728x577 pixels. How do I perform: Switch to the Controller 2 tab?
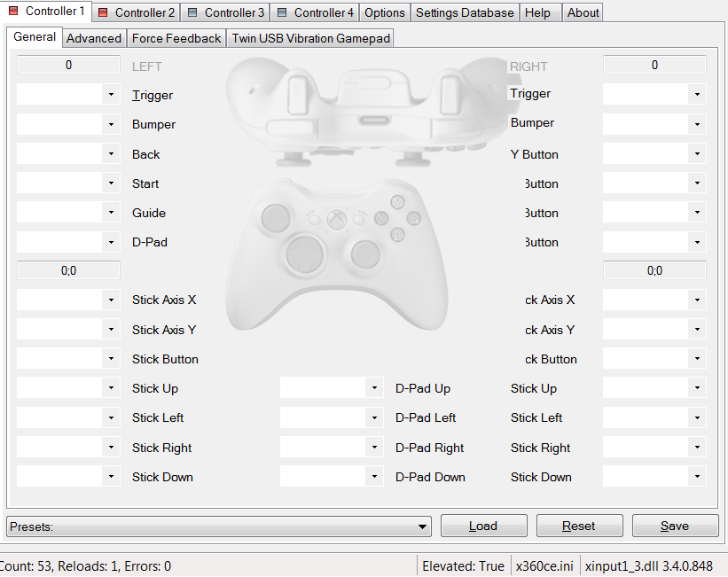pyautogui.click(x=137, y=12)
